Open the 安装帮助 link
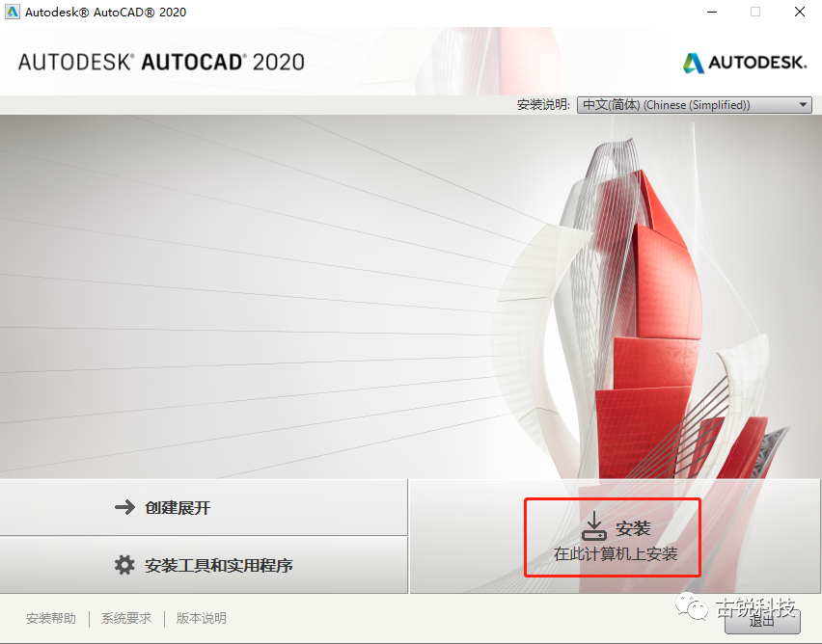The width and height of the screenshot is (822, 644). pos(50,618)
